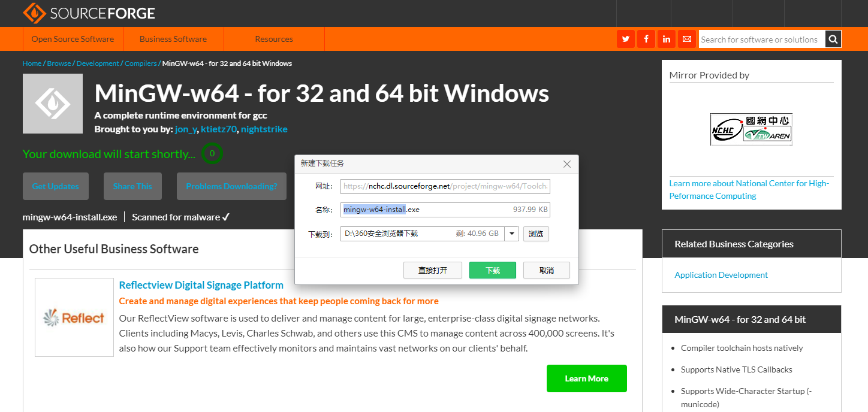Click the email newsletter envelope icon
868x412 pixels.
tap(687, 39)
